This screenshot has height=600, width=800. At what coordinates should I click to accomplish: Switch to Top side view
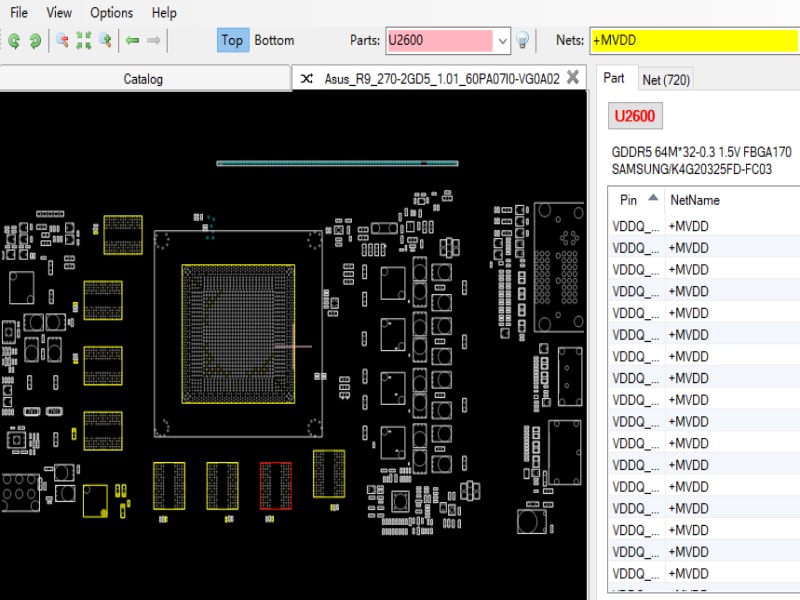click(x=233, y=40)
